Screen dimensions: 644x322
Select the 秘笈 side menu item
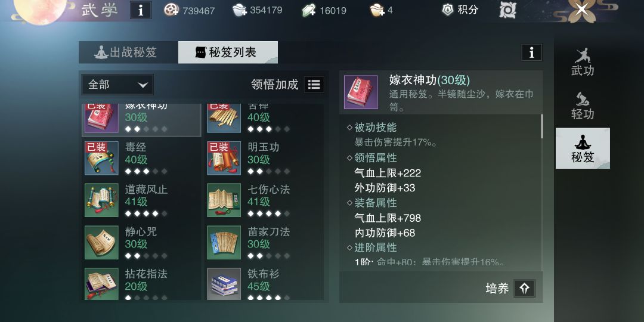coord(583,148)
